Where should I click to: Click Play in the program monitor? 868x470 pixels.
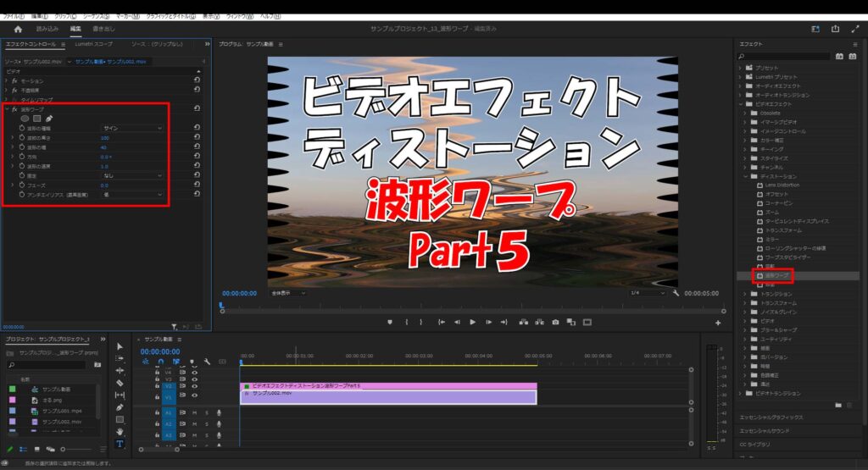coord(473,323)
